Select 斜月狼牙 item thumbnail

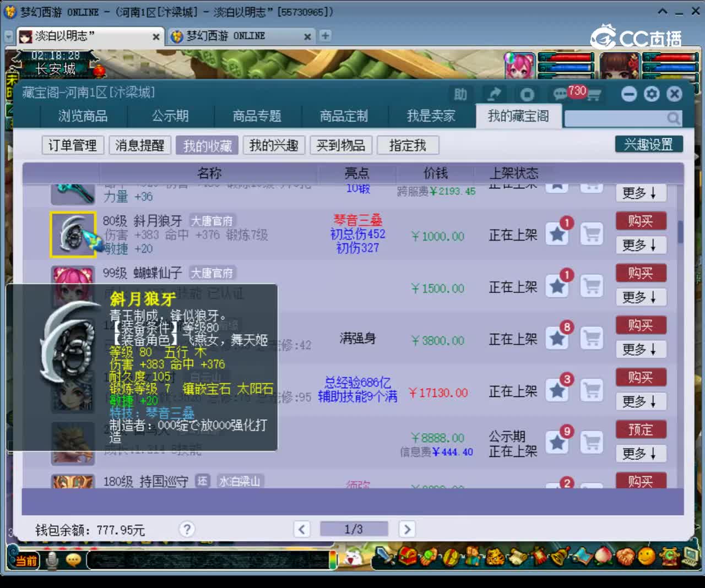tap(73, 235)
